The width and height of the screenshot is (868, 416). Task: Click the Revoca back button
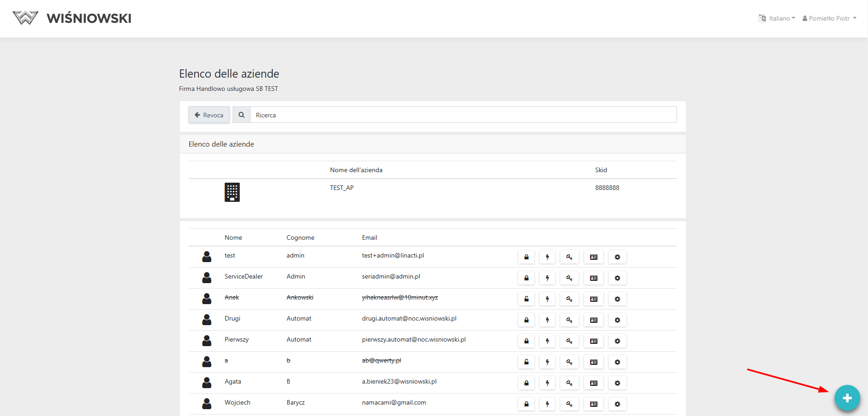click(209, 115)
